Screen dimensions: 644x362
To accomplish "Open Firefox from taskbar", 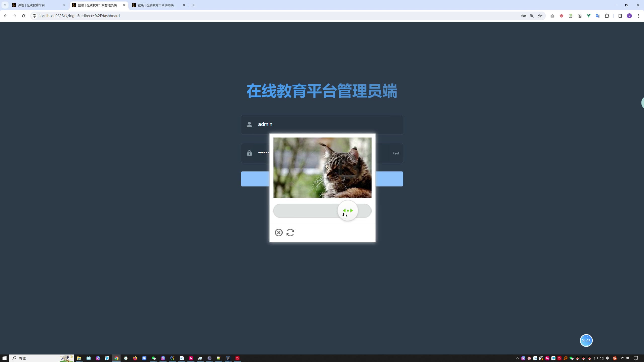I will click(x=135, y=358).
